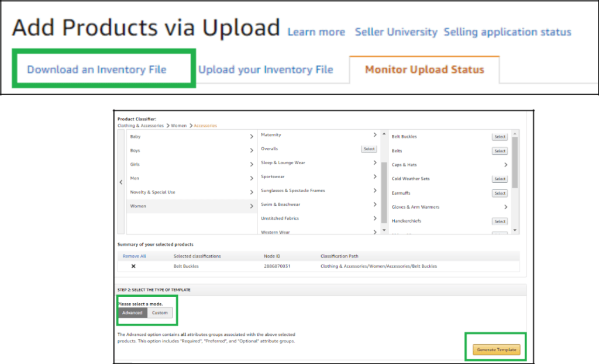Expand the Girls category chevron

coord(252,164)
